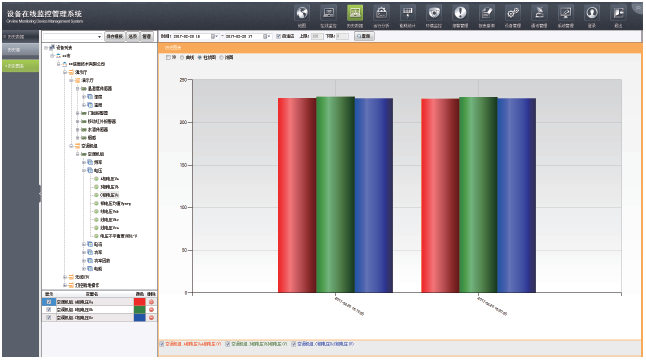Screen dimensions: 646x361
Task: Uncheck the green series checkbox in variable list
Action: click(x=49, y=310)
